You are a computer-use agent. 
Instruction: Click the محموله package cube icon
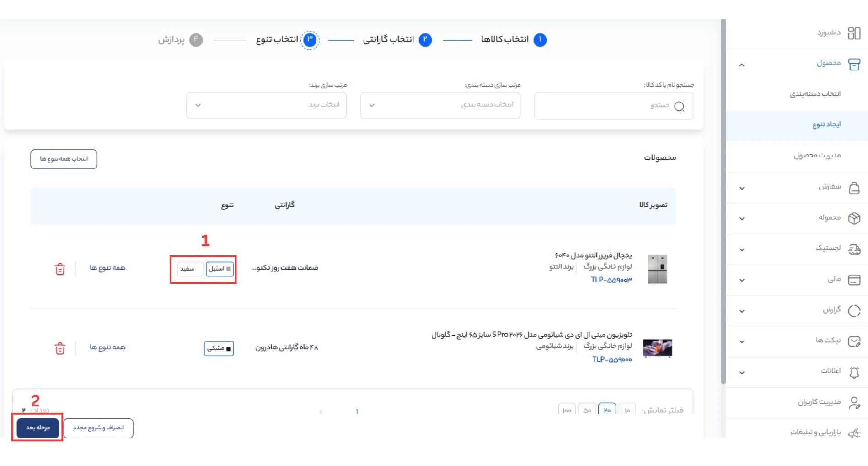[x=854, y=218]
